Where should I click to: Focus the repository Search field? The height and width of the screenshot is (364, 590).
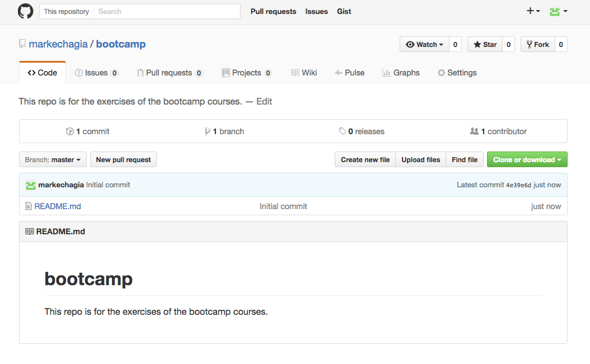pyautogui.click(x=167, y=11)
